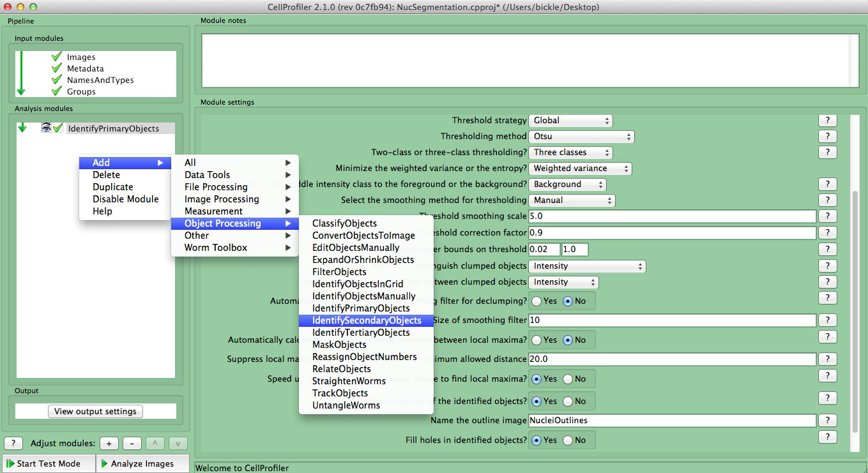Open the pipeline help question mark button
Image resolution: width=868 pixels, height=473 pixels.
pyautogui.click(x=13, y=443)
